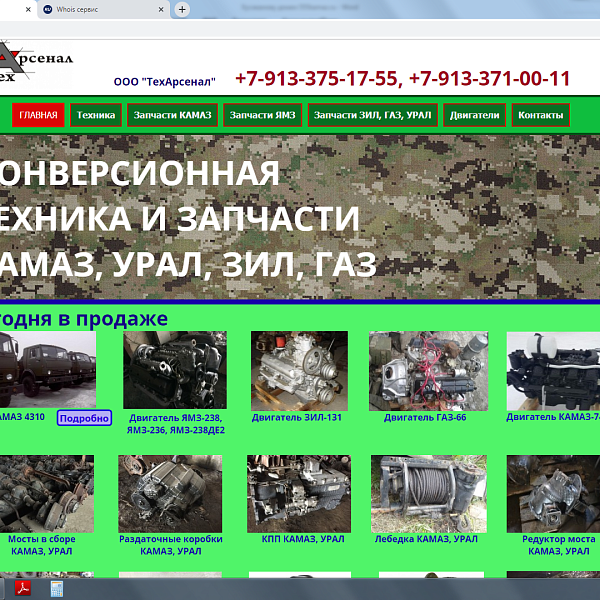Open the ГЛАВНАЯ menu item
This screenshot has width=600, height=600.
pyautogui.click(x=38, y=115)
